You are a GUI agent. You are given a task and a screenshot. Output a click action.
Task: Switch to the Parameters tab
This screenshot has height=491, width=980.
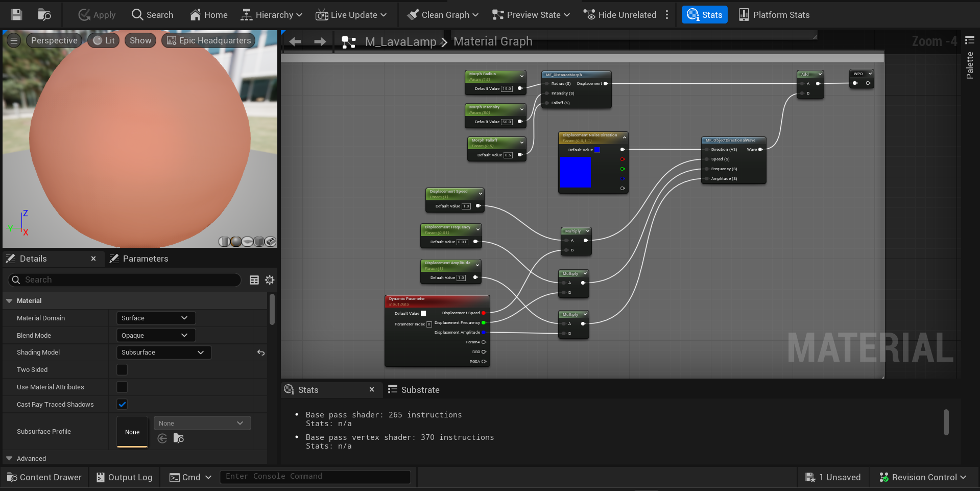pos(145,259)
